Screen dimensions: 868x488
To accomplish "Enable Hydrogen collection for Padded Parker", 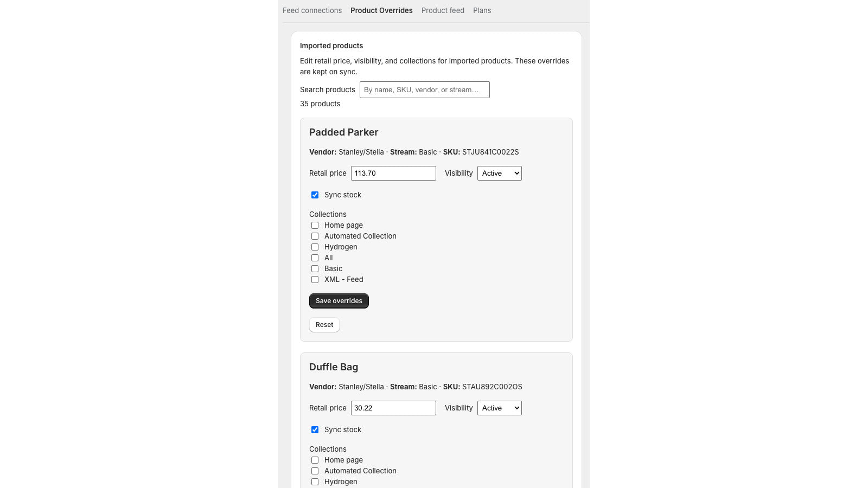I will (315, 247).
